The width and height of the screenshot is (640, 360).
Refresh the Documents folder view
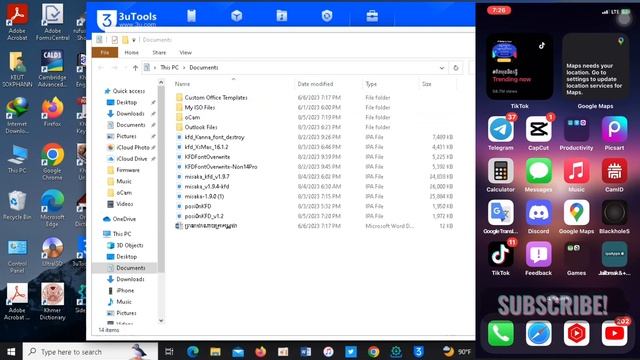(456, 68)
